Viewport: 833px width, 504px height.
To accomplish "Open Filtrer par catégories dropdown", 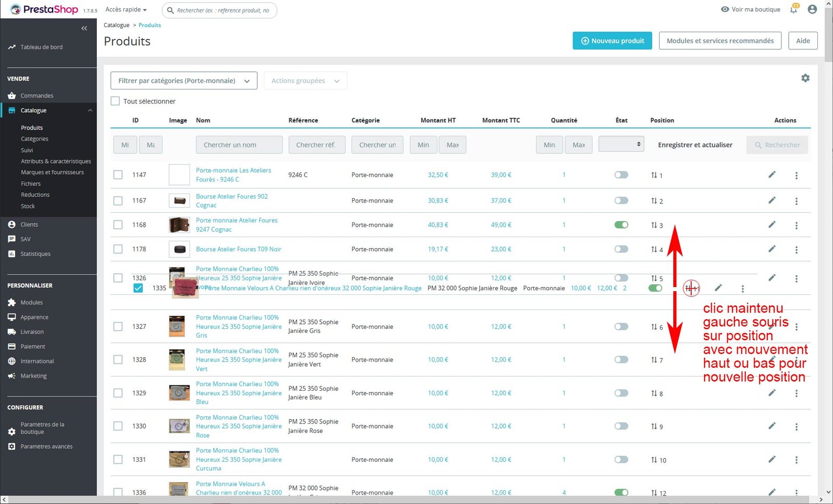I will [184, 81].
